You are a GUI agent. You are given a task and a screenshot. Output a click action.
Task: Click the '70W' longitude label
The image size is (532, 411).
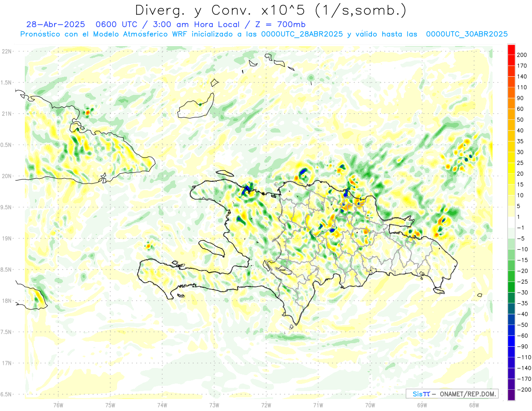click(x=370, y=405)
